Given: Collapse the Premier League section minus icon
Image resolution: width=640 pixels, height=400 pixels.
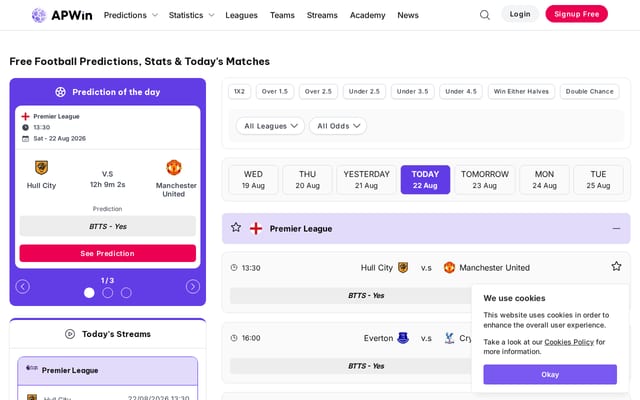Looking at the screenshot, I should [x=616, y=229].
